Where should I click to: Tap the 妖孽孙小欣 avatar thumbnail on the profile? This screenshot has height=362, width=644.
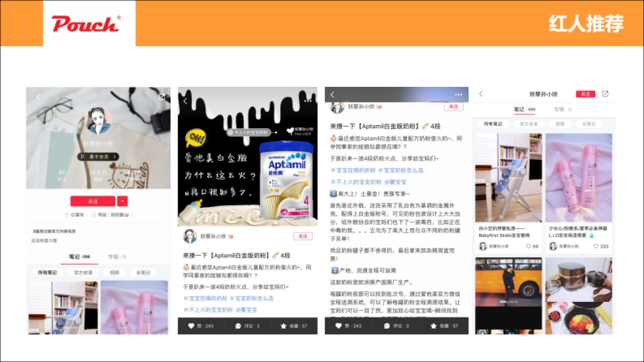click(x=98, y=120)
